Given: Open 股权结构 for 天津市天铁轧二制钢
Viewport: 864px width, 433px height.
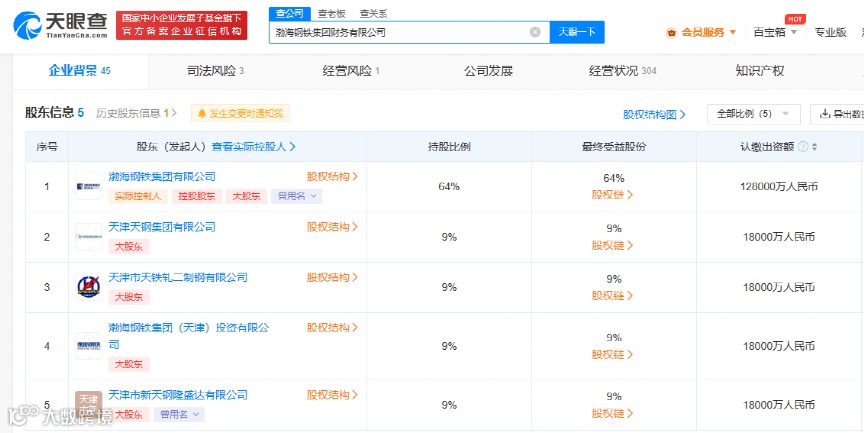Looking at the screenshot, I should pyautogui.click(x=332, y=278).
